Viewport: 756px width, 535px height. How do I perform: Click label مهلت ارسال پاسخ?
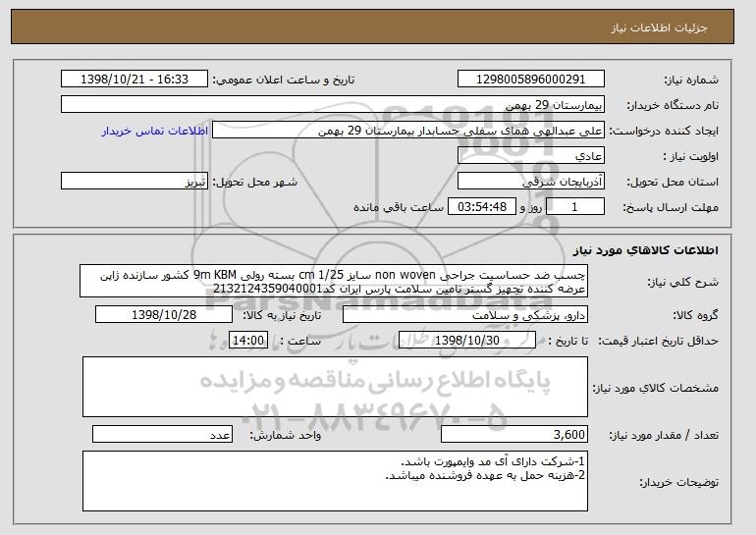tap(671, 207)
